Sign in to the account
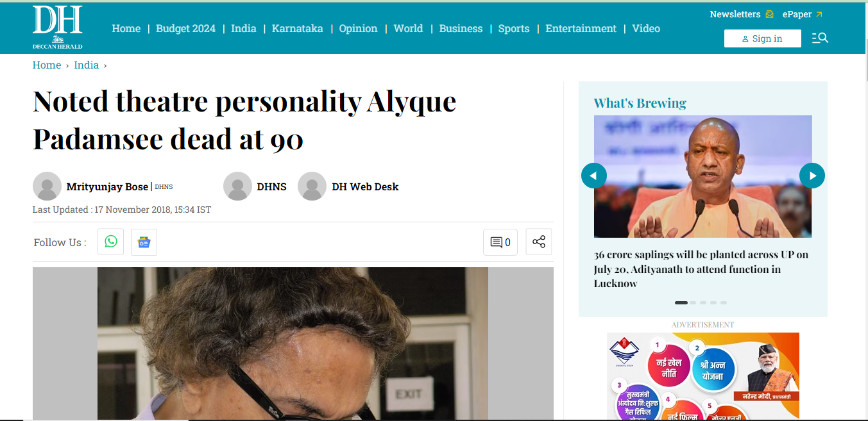The height and width of the screenshot is (421, 868). (763, 38)
